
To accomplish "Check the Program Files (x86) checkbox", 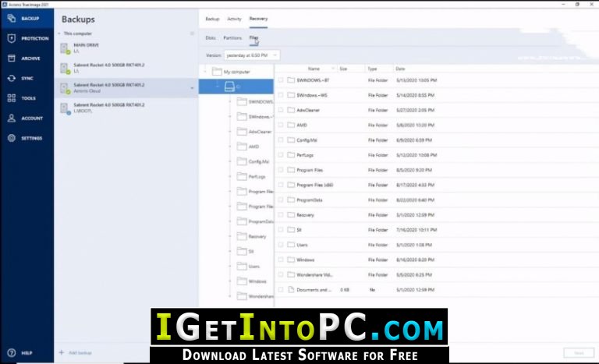I will click(281, 185).
